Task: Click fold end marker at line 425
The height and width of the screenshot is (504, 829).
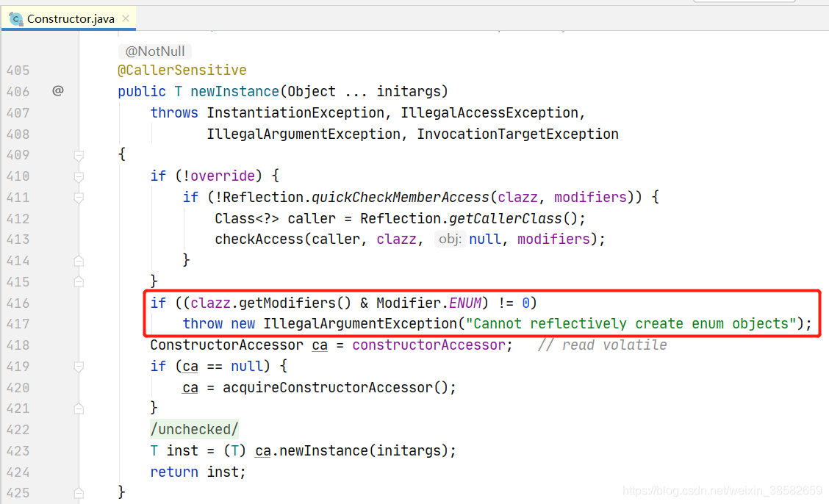Action: 79,493
